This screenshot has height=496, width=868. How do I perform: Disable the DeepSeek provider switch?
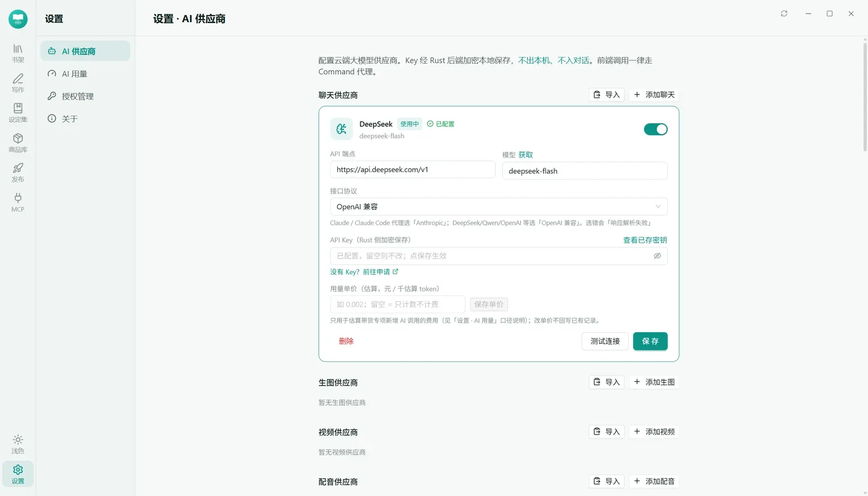pyautogui.click(x=655, y=129)
